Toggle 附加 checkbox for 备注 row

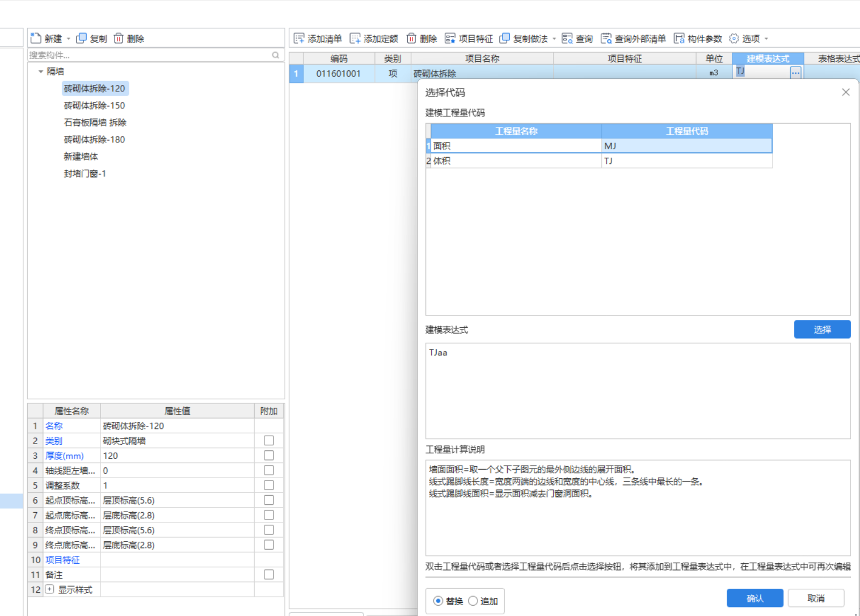pos(269,575)
